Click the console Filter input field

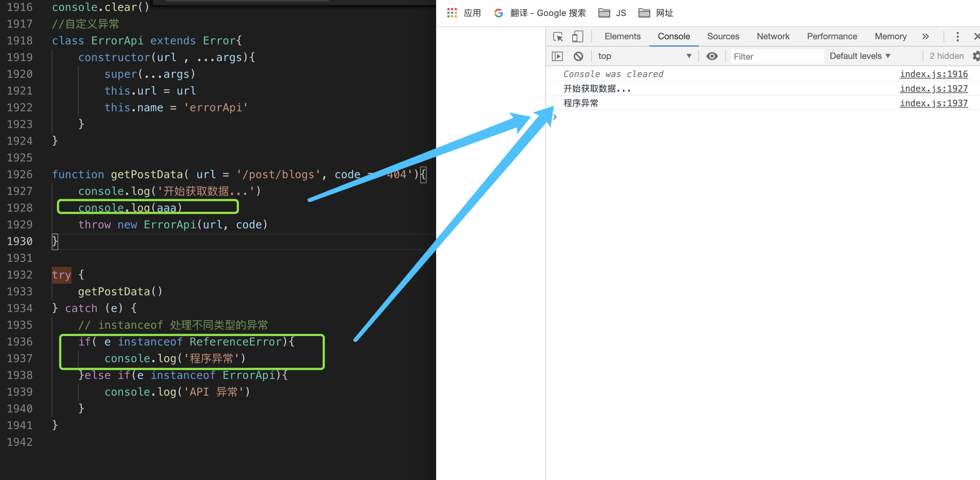pos(776,57)
